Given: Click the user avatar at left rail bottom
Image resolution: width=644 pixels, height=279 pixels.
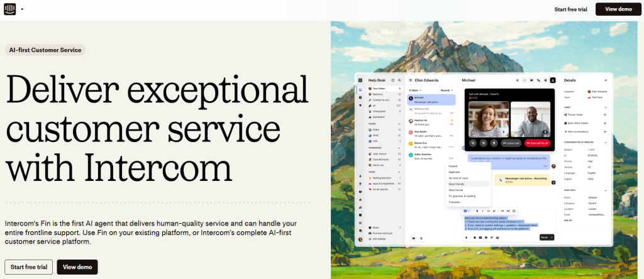Looking at the screenshot, I should (x=360, y=239).
